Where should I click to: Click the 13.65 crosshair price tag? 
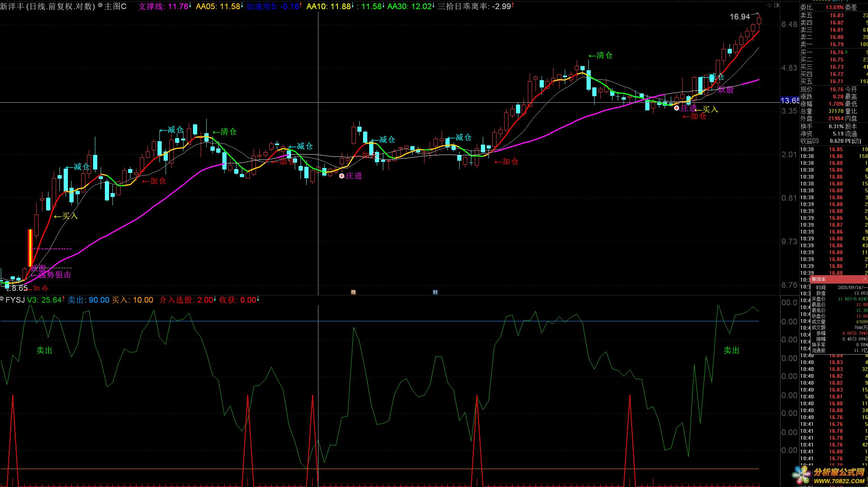point(790,100)
